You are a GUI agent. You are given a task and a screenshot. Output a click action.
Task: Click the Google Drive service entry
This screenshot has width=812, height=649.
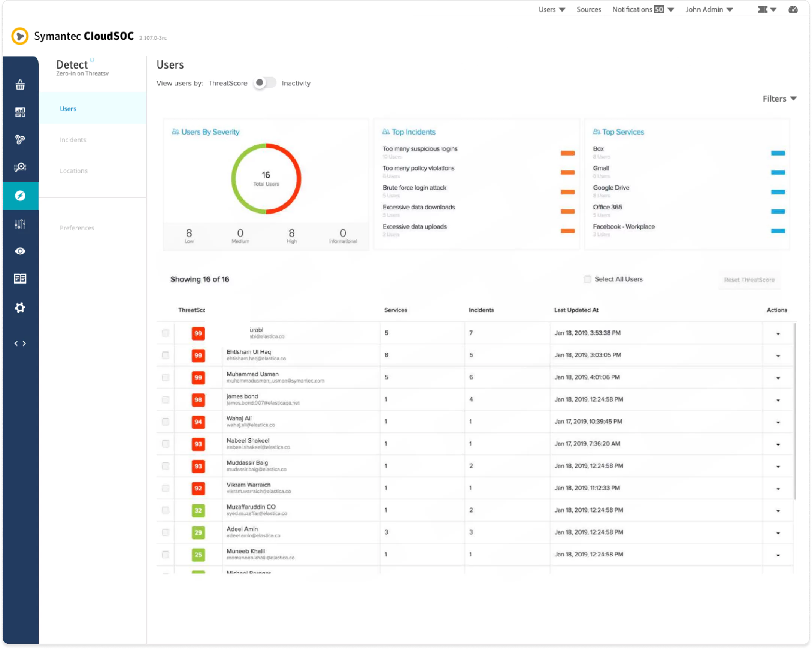611,188
